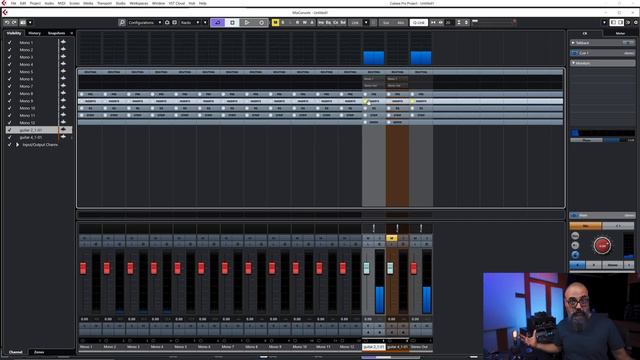
Task: Toggle Q-Link in the toolbar
Action: (x=419, y=22)
